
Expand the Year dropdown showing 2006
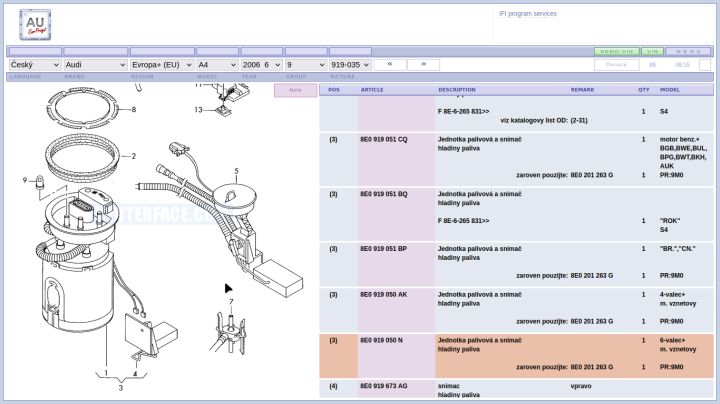261,65
